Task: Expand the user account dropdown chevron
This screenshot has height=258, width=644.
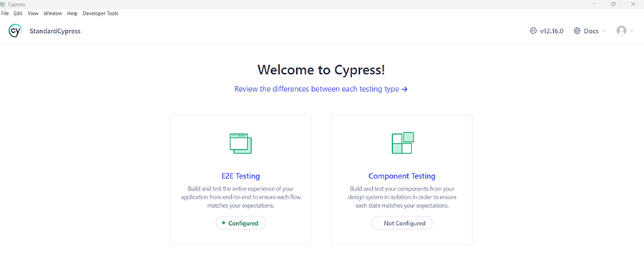Action: (x=632, y=31)
